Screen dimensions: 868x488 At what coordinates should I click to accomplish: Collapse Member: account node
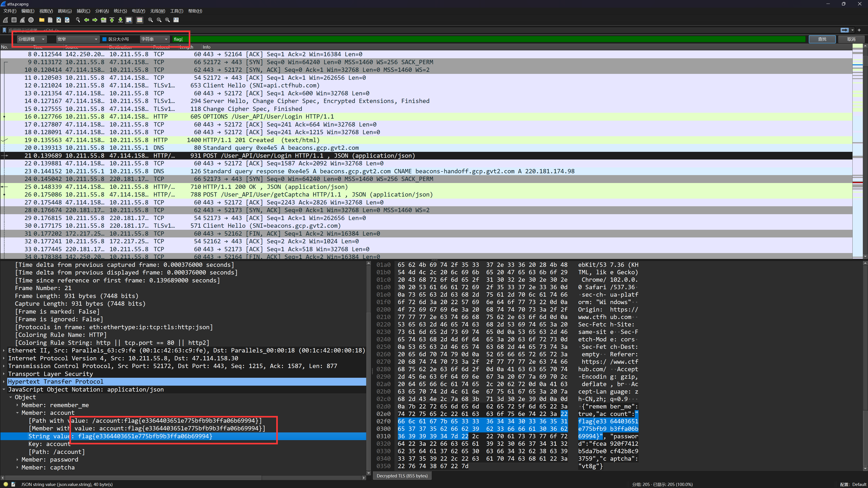tap(17, 413)
